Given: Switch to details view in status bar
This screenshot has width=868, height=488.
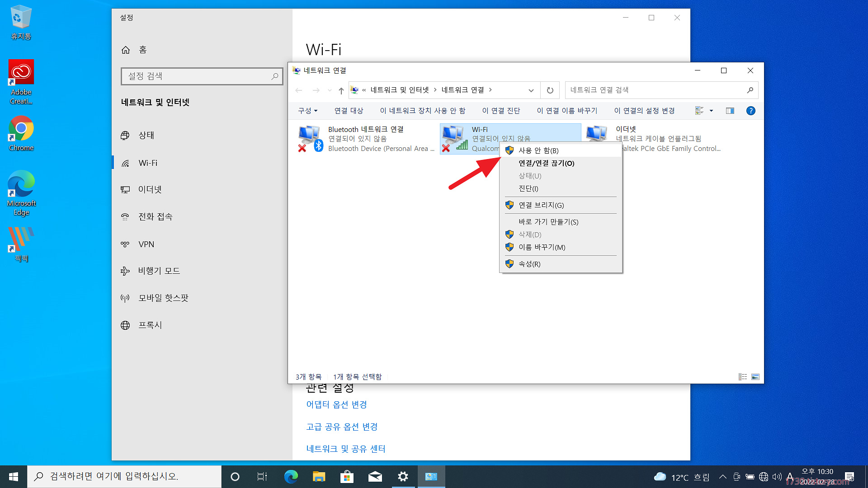Looking at the screenshot, I should pos(742,377).
